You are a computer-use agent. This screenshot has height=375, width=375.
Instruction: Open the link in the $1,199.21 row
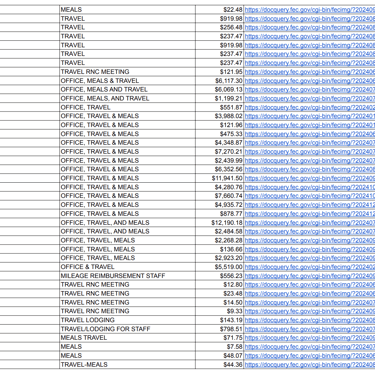pos(310,98)
